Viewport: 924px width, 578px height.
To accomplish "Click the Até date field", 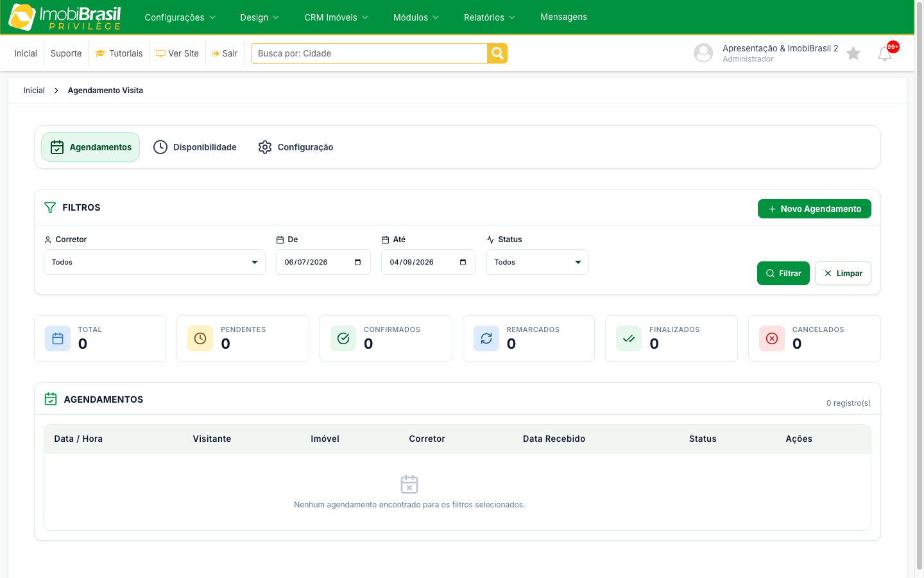I will coord(429,262).
